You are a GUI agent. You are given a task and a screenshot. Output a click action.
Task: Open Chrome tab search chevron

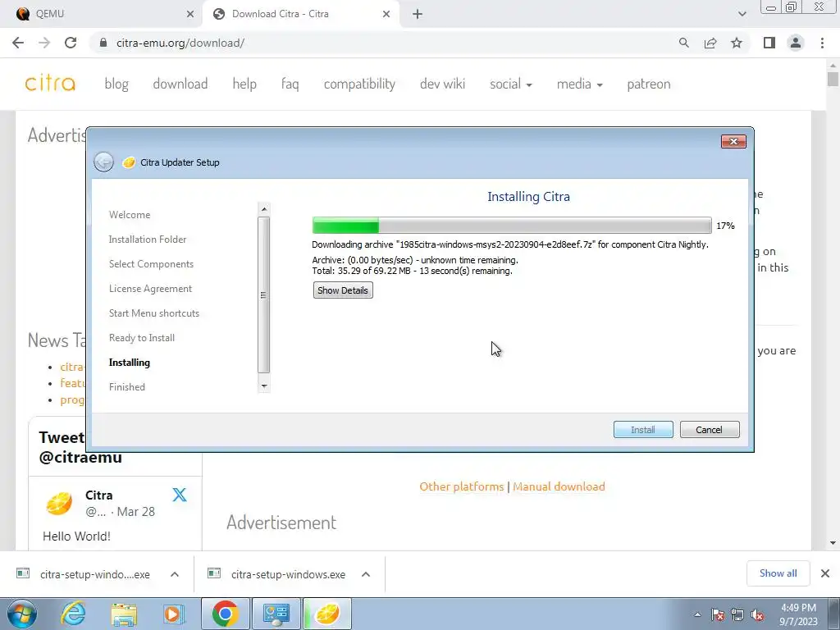(x=742, y=14)
